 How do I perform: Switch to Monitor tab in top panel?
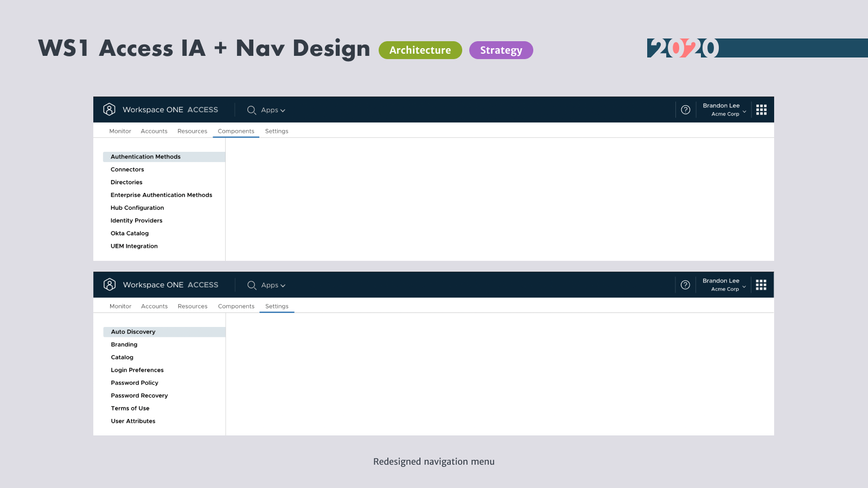point(120,131)
